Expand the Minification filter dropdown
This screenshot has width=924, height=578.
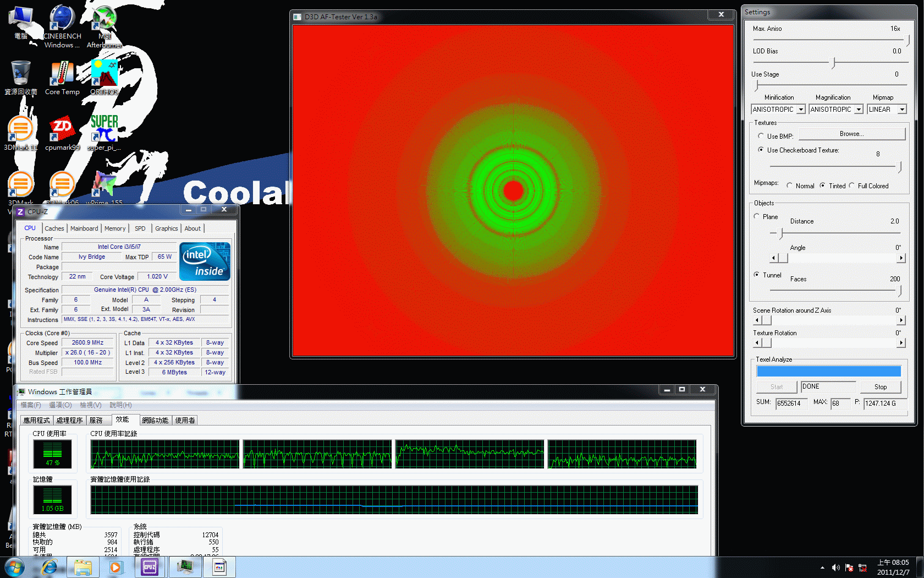click(x=801, y=110)
